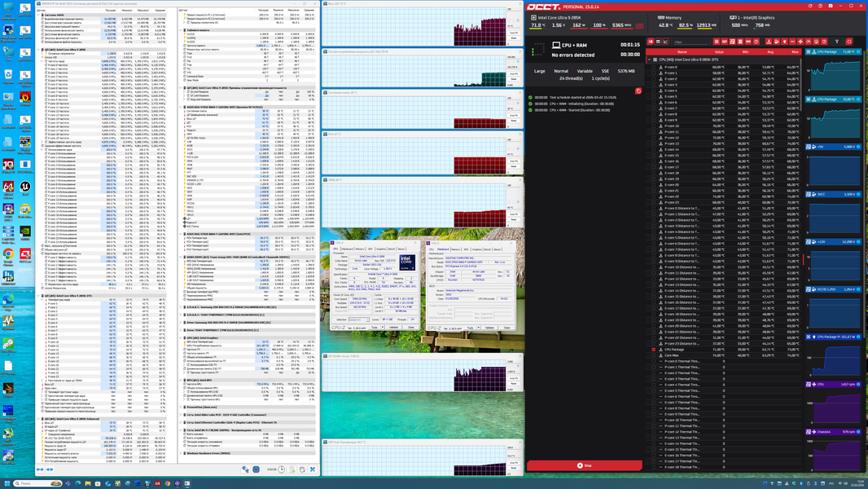Switch OCCT monitoring to table view icon
The width and height of the screenshot is (868, 489).
coord(658,42)
